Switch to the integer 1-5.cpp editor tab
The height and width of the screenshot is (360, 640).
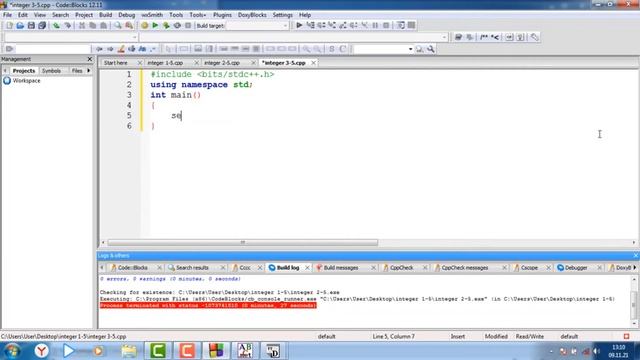click(165, 63)
